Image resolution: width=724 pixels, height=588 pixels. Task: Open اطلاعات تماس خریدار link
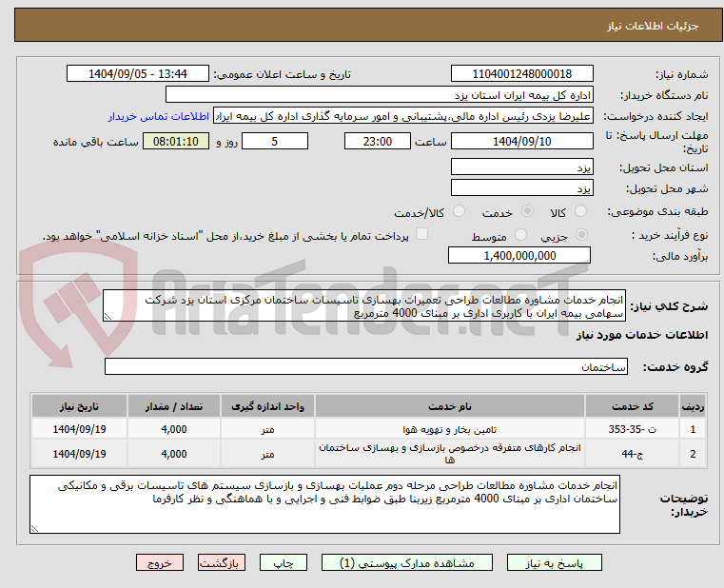coord(159,116)
